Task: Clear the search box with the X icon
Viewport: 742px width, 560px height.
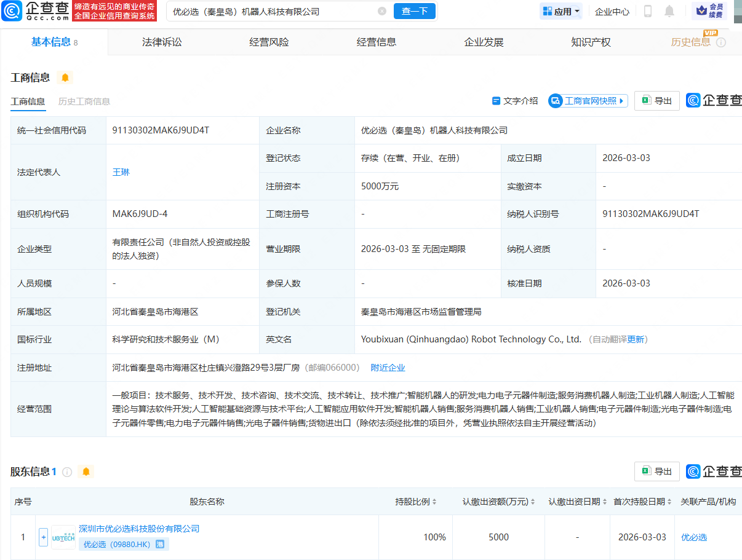Action: (x=383, y=10)
